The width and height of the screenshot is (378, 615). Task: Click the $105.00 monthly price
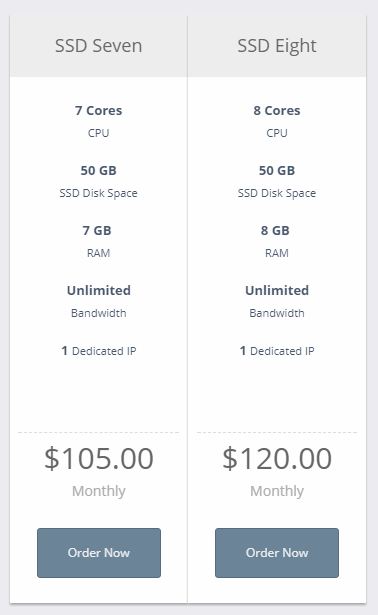[x=99, y=458]
